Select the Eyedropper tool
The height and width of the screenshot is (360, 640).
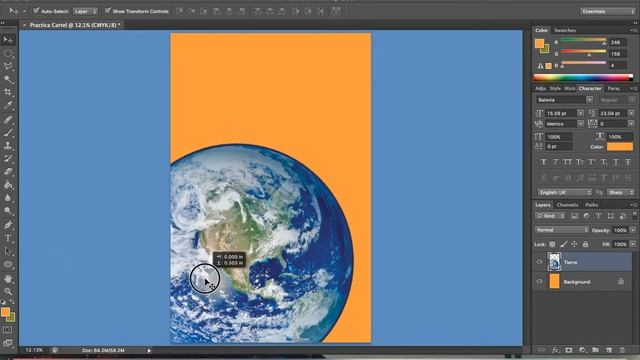pyautogui.click(x=8, y=106)
